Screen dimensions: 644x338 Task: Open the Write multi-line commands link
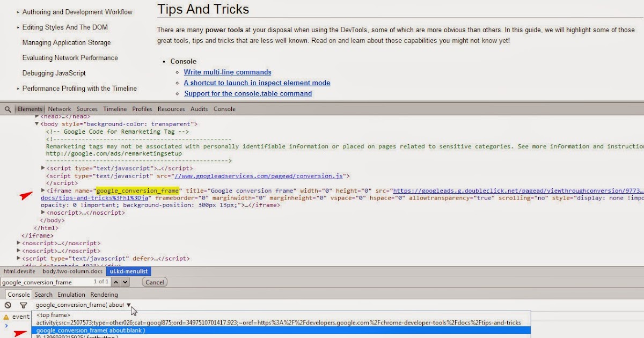(x=228, y=72)
